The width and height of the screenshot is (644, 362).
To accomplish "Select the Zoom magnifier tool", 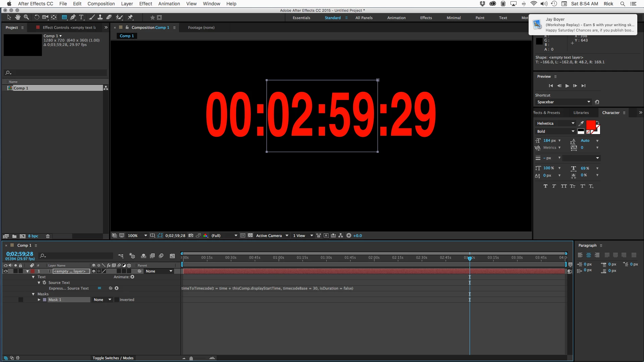I will pyautogui.click(x=26, y=17).
